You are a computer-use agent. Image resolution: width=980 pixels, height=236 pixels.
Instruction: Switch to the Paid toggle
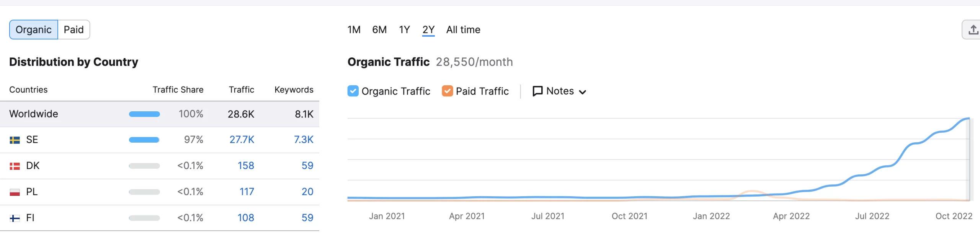(74, 29)
